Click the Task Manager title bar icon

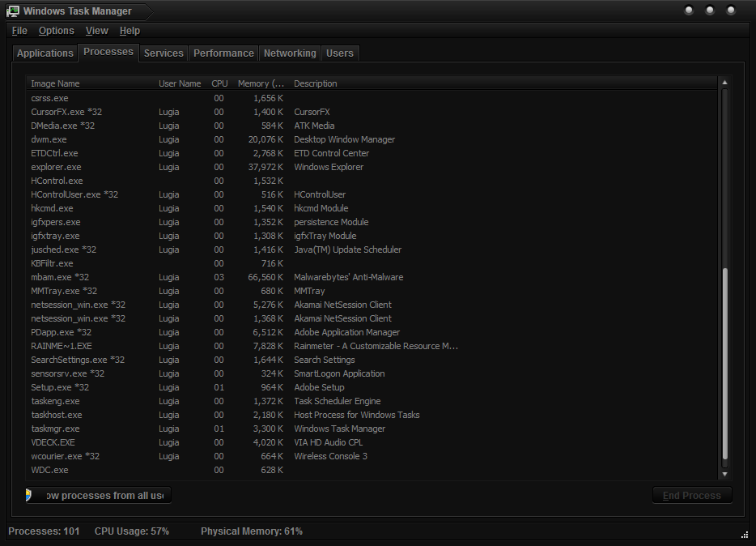click(13, 11)
